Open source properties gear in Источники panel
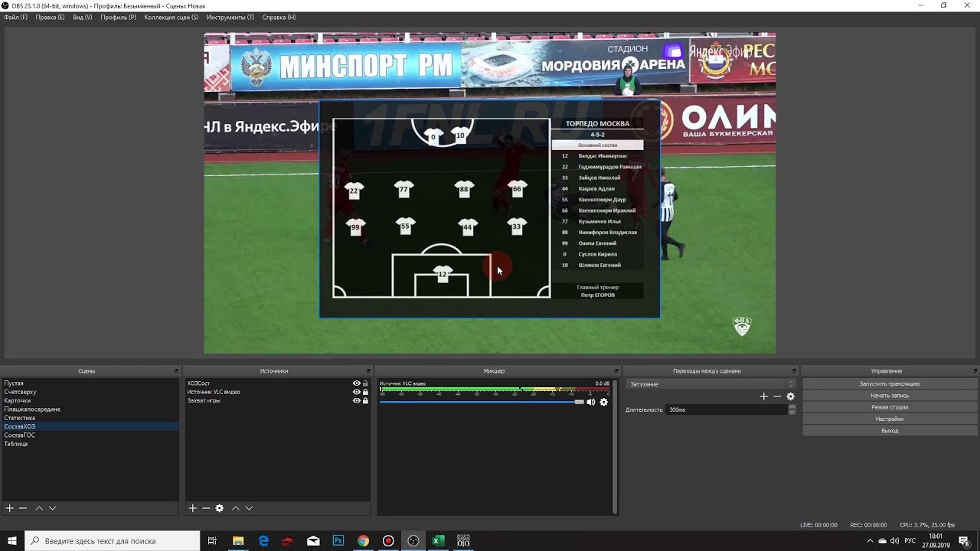Viewport: 980px width, 551px height. 220,508
